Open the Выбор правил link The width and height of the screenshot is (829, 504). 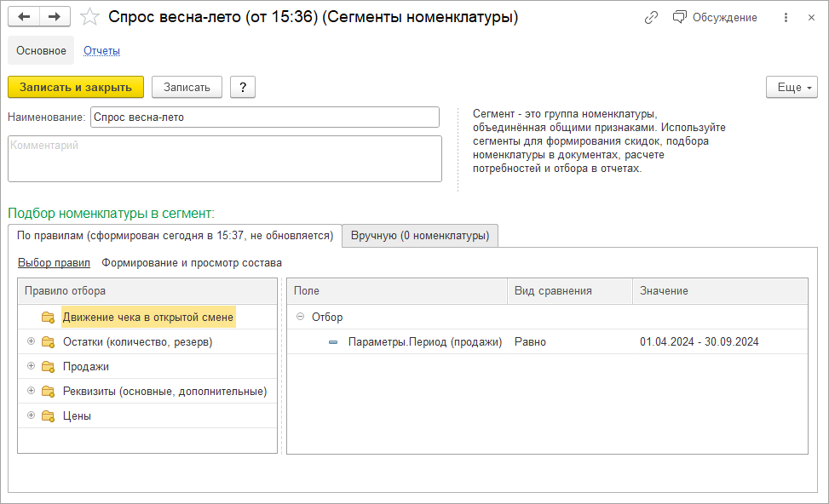54,262
